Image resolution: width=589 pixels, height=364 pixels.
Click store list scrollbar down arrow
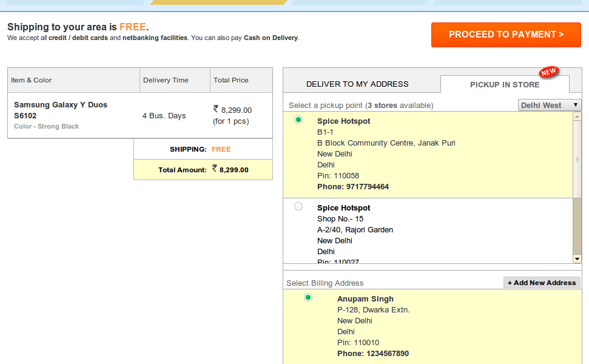pyautogui.click(x=577, y=259)
